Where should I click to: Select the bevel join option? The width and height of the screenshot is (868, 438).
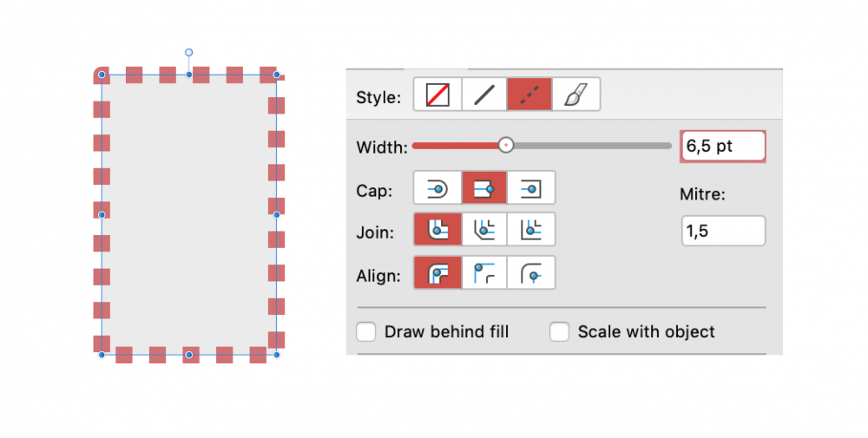pos(484,230)
